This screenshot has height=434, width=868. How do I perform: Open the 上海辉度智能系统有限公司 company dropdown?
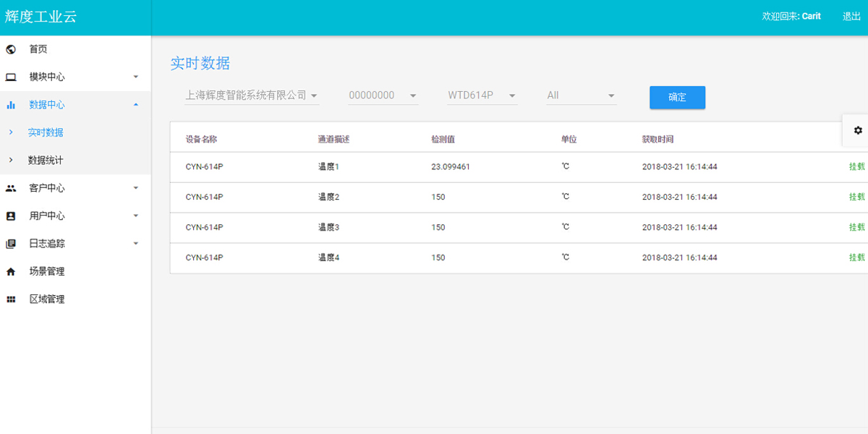(251, 95)
